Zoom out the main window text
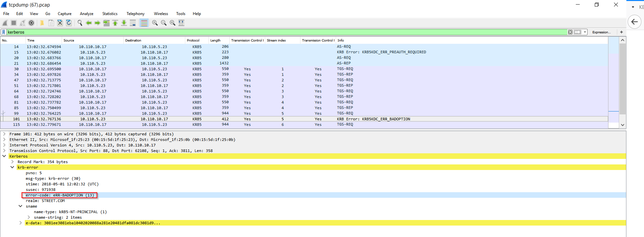This screenshot has height=237, width=644. click(164, 23)
